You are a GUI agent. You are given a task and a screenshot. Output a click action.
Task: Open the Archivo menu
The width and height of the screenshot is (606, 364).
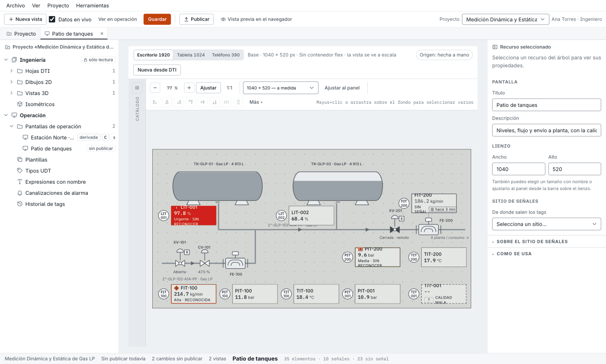(15, 6)
